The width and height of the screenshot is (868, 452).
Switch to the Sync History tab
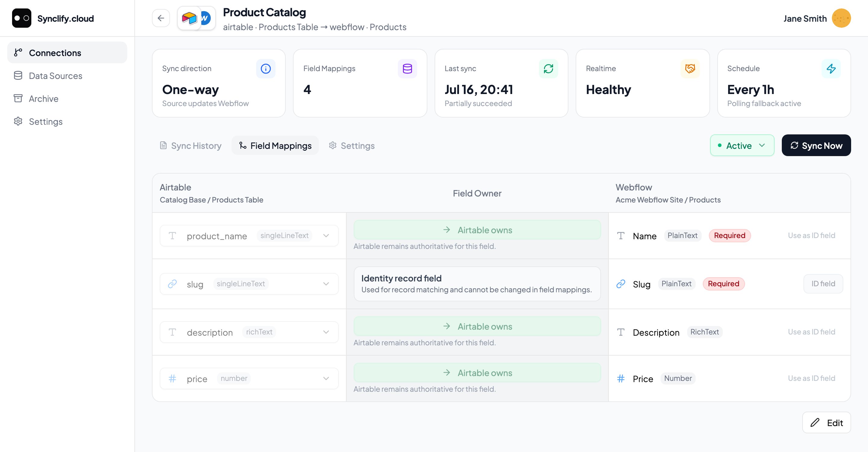(190, 146)
